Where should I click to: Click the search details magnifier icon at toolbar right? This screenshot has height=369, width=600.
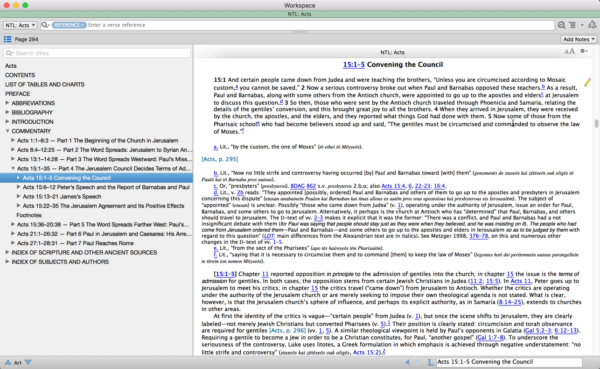pos(561,25)
